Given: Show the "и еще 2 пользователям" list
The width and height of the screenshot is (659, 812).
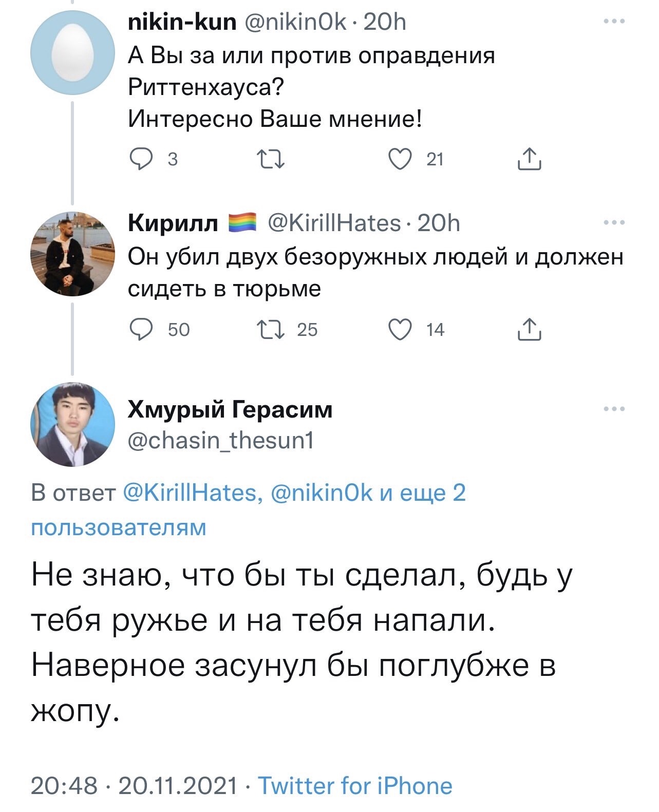Looking at the screenshot, I should [x=422, y=493].
